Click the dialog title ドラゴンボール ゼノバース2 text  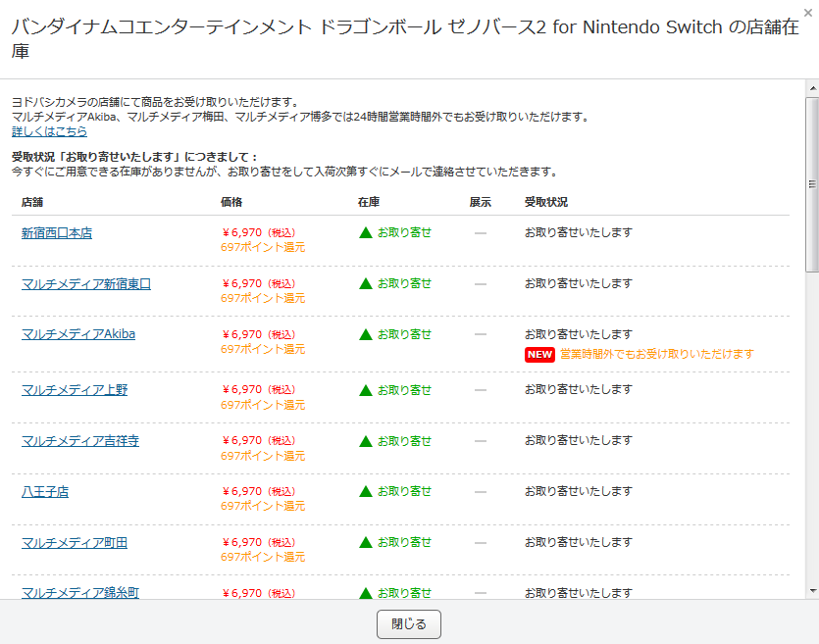[x=433, y=27]
